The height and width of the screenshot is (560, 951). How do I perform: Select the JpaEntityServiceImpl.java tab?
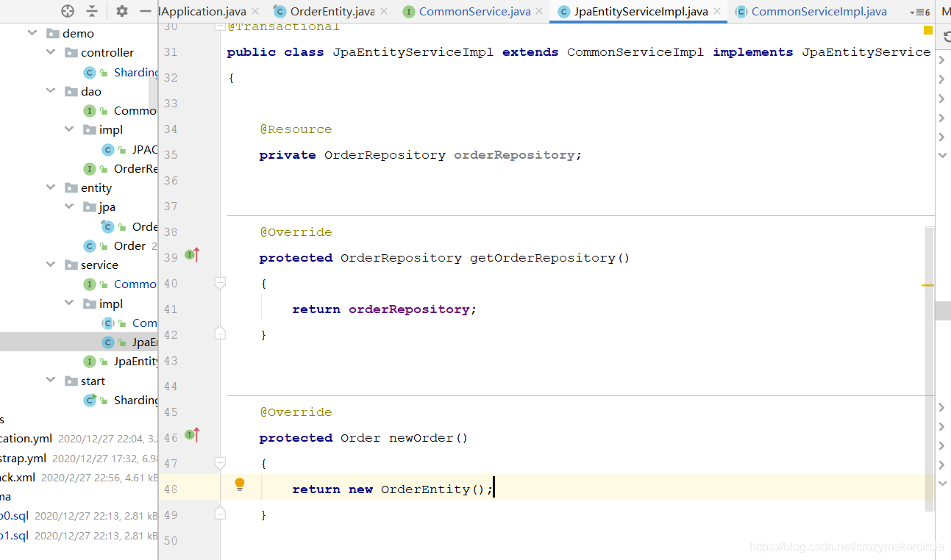(x=638, y=12)
